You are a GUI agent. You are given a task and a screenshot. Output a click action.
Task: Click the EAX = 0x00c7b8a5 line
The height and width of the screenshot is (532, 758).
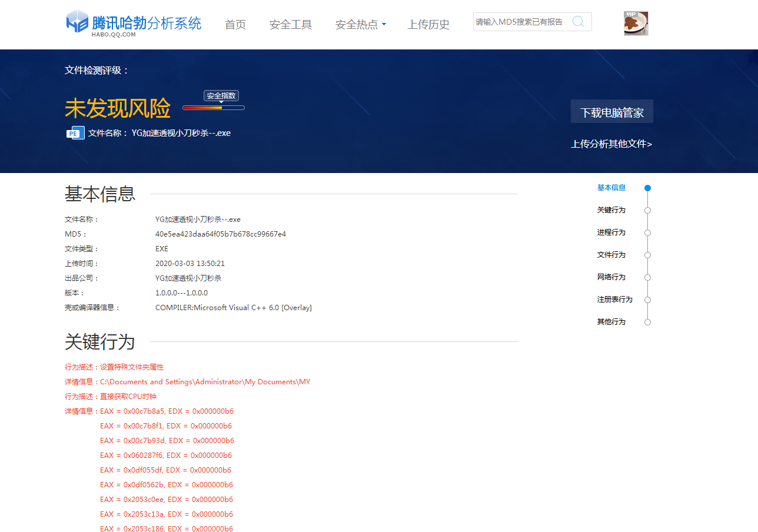pos(167,411)
